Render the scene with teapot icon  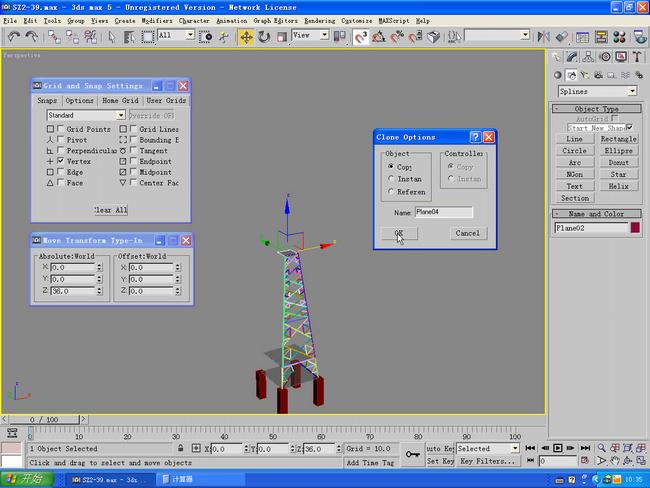click(x=640, y=37)
